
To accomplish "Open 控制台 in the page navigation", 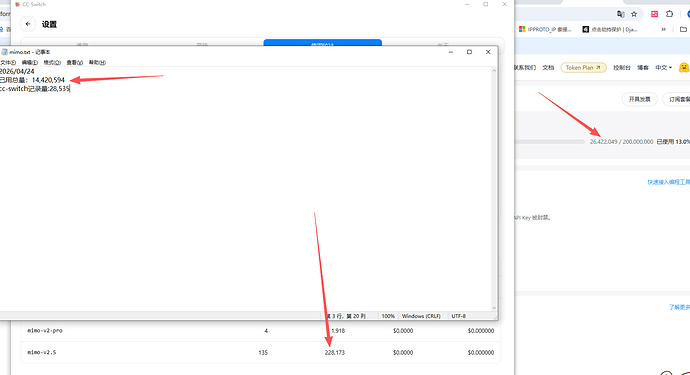I will click(x=622, y=68).
